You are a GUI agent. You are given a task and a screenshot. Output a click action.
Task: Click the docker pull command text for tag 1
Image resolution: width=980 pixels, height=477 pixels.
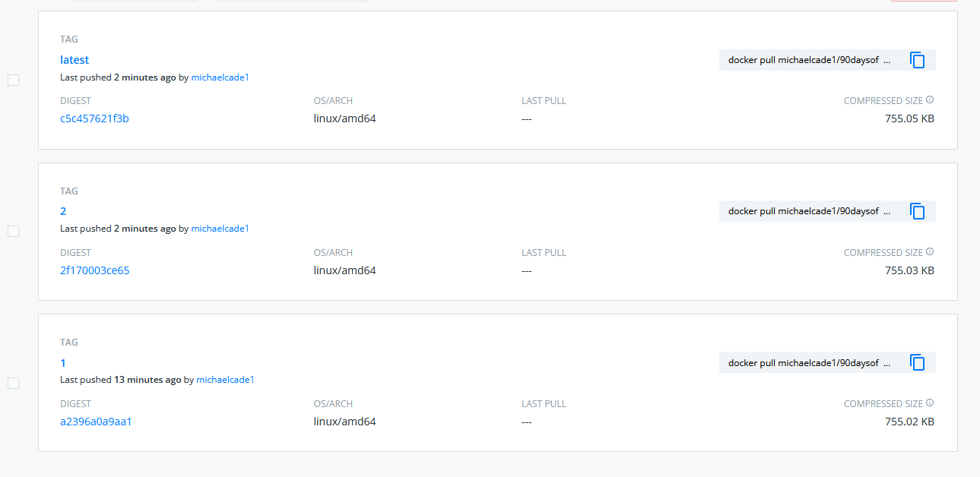[x=808, y=363]
